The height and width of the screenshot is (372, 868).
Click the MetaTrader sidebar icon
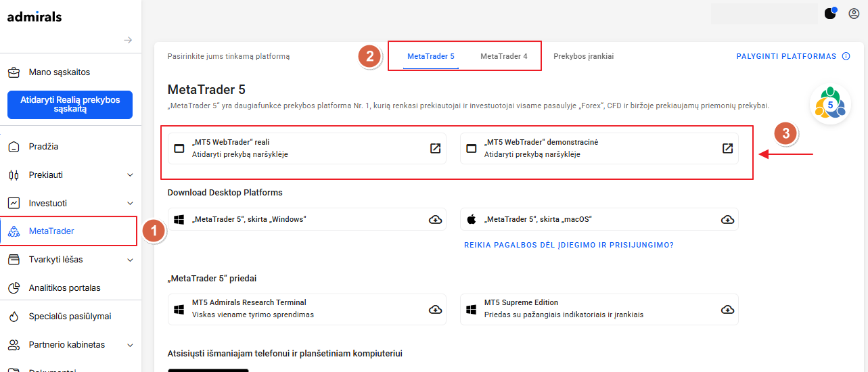coord(14,231)
